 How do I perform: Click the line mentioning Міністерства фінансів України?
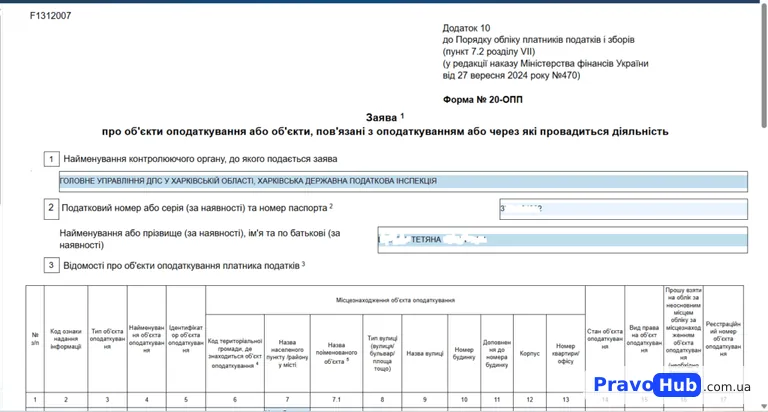tap(545, 63)
